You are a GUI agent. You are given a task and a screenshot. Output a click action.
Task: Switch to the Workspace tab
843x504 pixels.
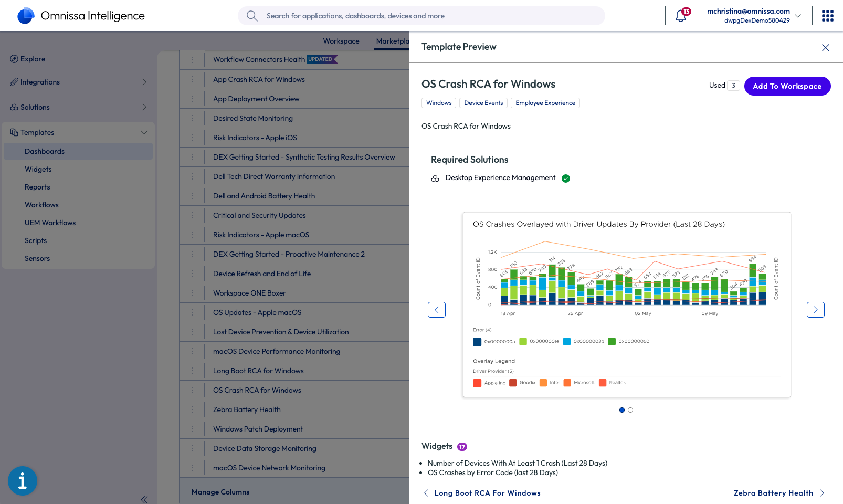tap(341, 41)
